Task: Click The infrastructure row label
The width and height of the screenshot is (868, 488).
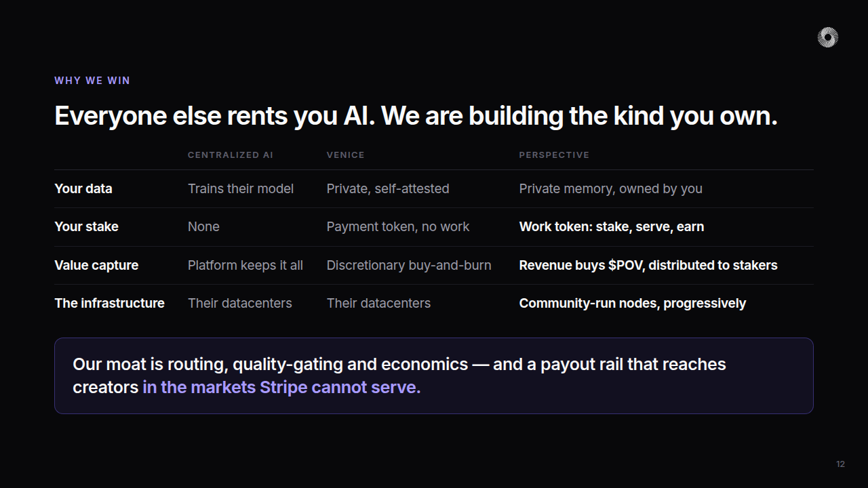Action: [x=109, y=303]
